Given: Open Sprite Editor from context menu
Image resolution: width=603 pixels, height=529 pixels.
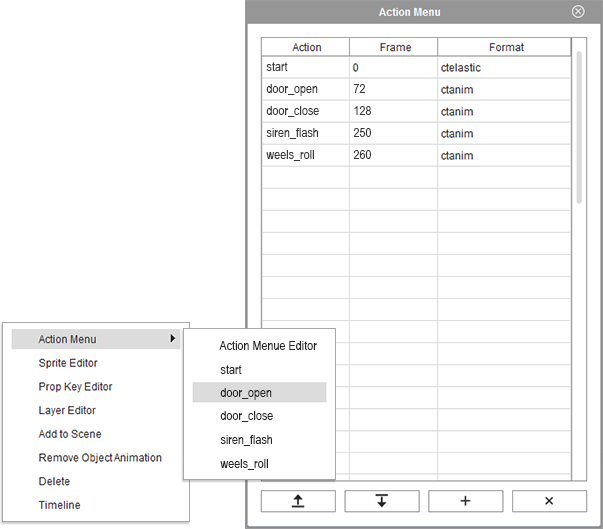Looking at the screenshot, I should pyautogui.click(x=68, y=363).
